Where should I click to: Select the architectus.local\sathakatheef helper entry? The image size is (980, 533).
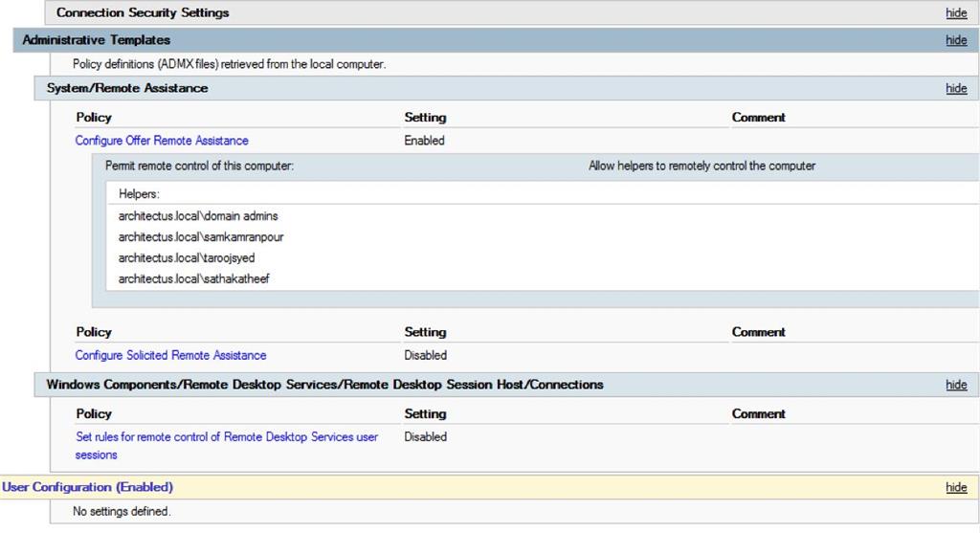[194, 279]
